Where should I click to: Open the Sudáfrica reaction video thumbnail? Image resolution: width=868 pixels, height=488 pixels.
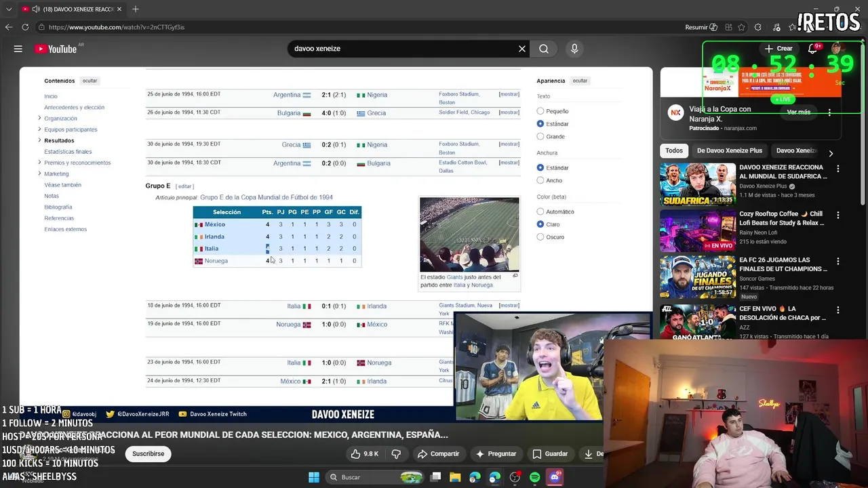[x=698, y=184]
